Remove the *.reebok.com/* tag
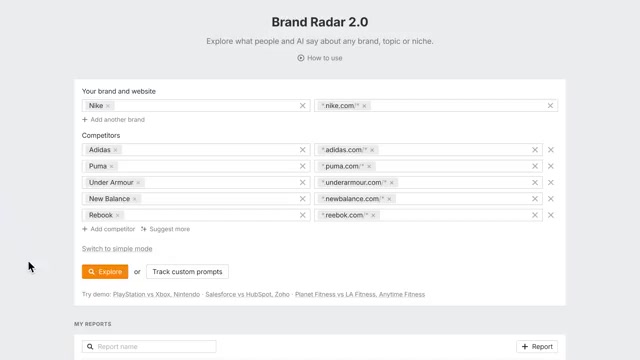Viewport: 640px width, 360px height. 373,216
